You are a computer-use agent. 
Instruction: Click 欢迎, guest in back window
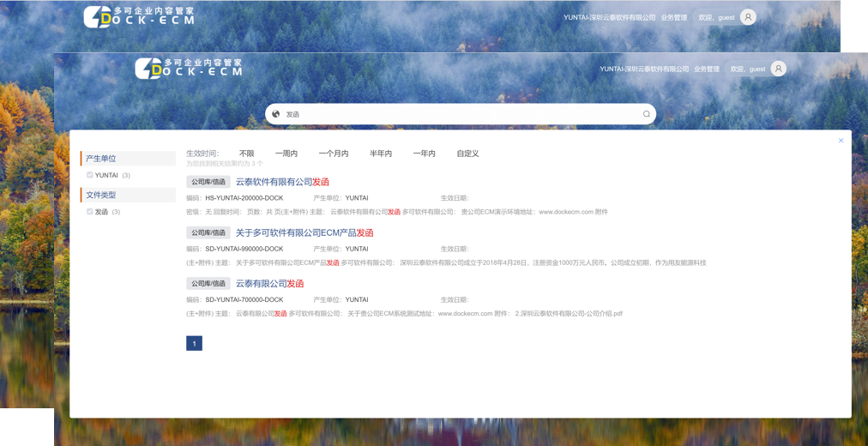(717, 18)
